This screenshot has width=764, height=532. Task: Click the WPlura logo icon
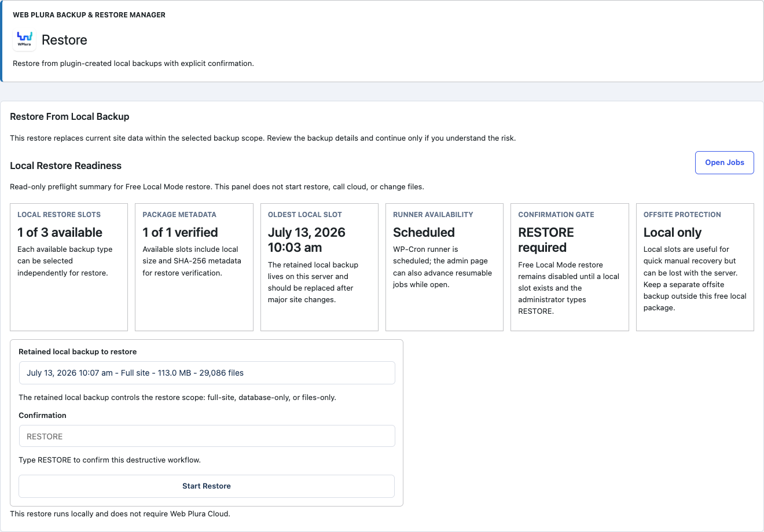[x=24, y=40]
